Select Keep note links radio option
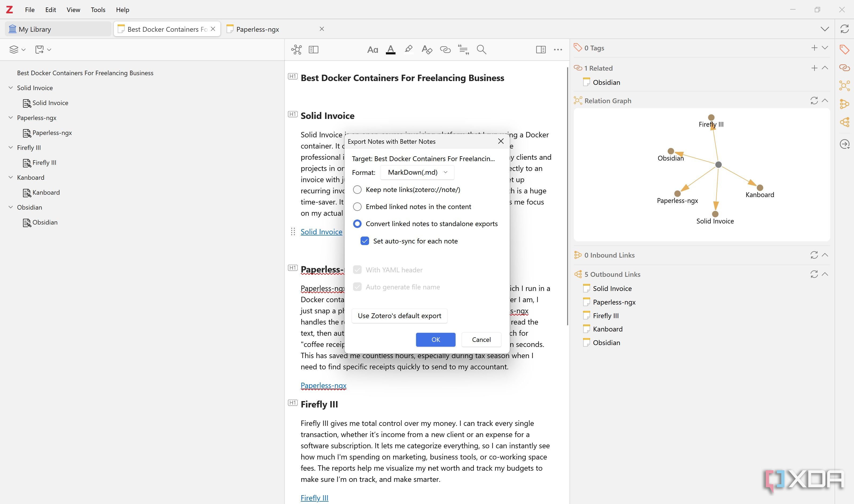 tap(357, 190)
